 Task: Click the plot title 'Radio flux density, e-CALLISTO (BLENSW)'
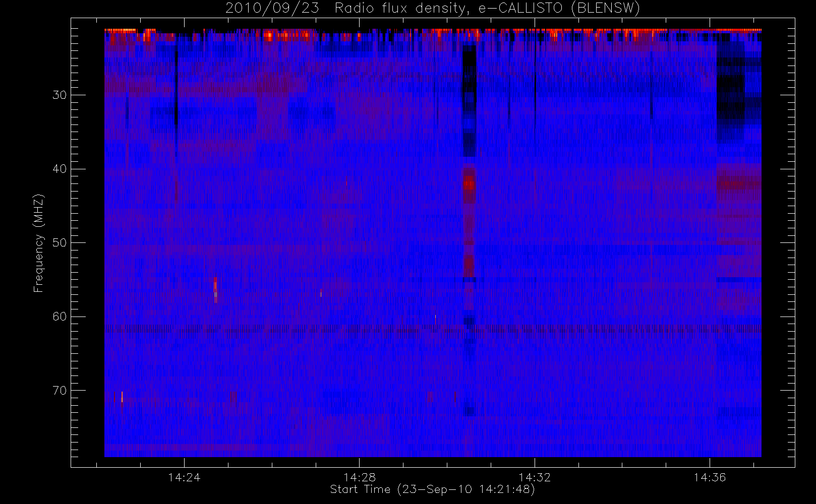(487, 8)
